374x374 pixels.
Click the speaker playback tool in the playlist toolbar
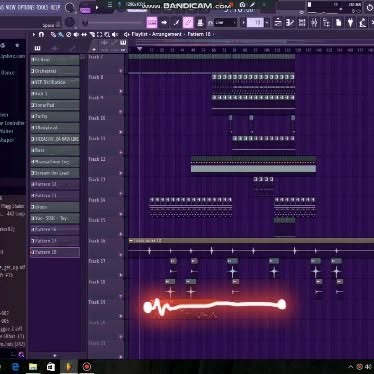tap(115, 34)
